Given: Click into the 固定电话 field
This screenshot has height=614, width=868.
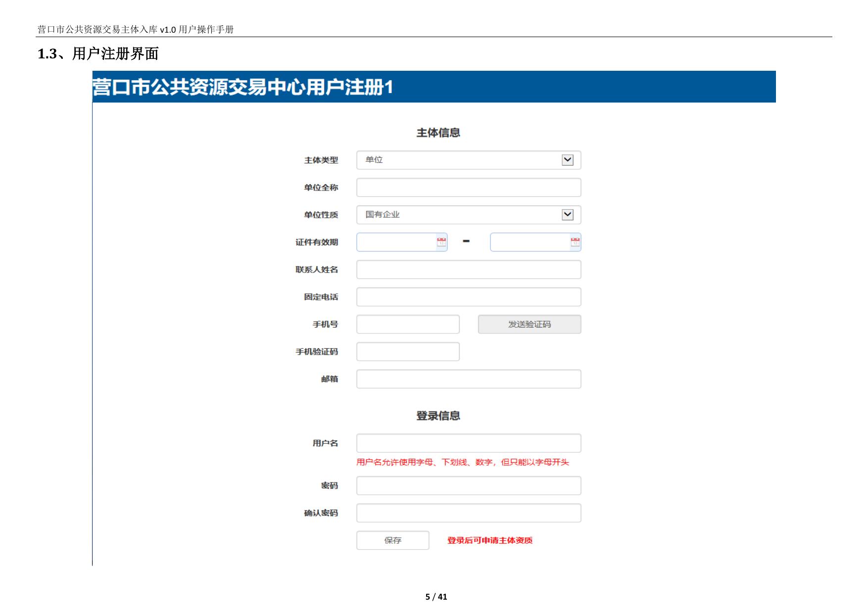Looking at the screenshot, I should point(468,297).
